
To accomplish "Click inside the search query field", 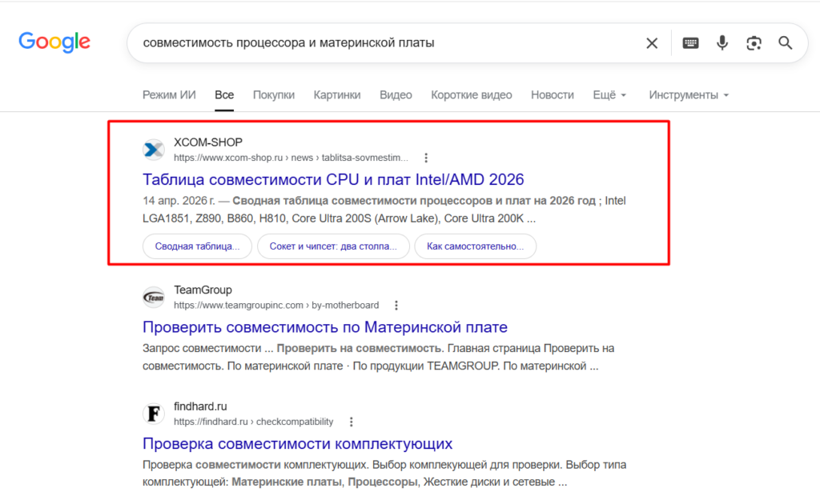I will coord(387,43).
